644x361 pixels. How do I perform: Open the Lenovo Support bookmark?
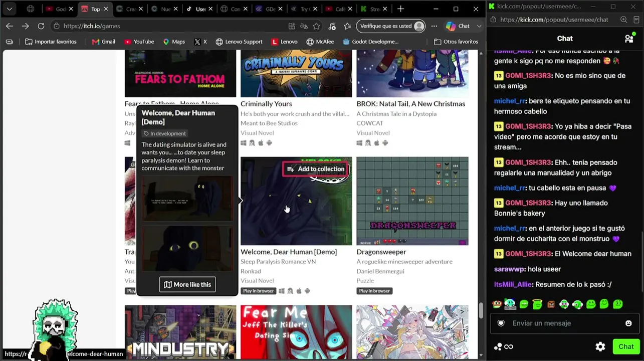click(x=239, y=42)
